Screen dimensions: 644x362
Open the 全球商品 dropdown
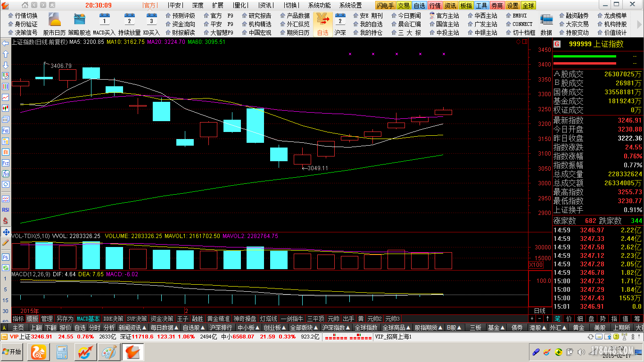point(396,328)
